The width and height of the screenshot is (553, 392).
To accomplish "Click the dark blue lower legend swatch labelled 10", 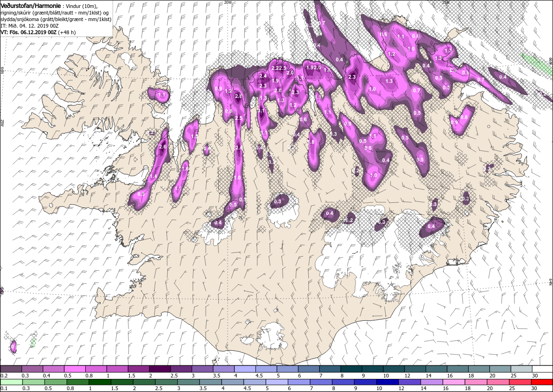I will coord(387,382).
